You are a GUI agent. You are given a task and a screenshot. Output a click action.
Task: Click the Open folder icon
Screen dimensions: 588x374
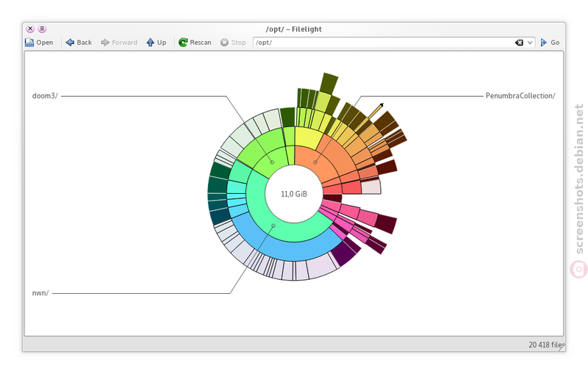tap(29, 43)
